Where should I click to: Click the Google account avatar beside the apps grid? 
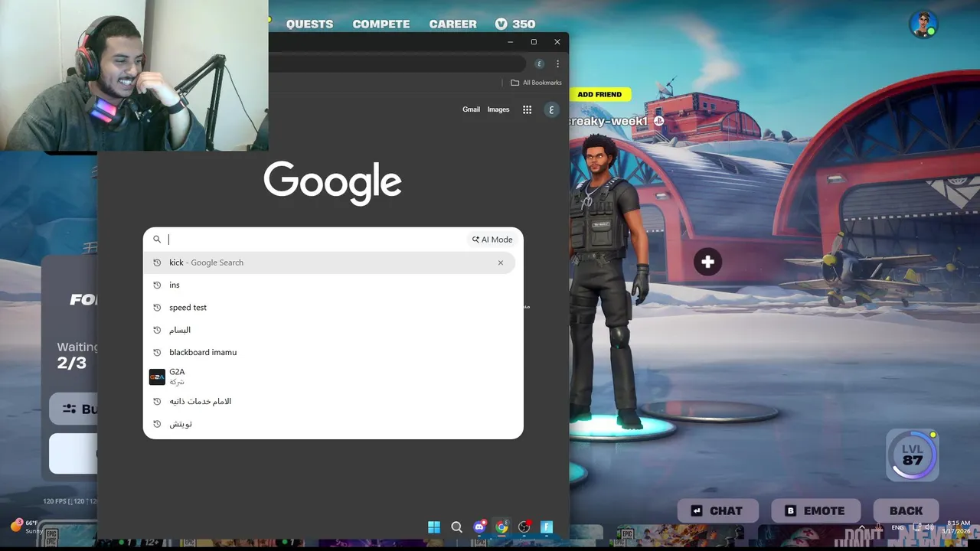(551, 109)
